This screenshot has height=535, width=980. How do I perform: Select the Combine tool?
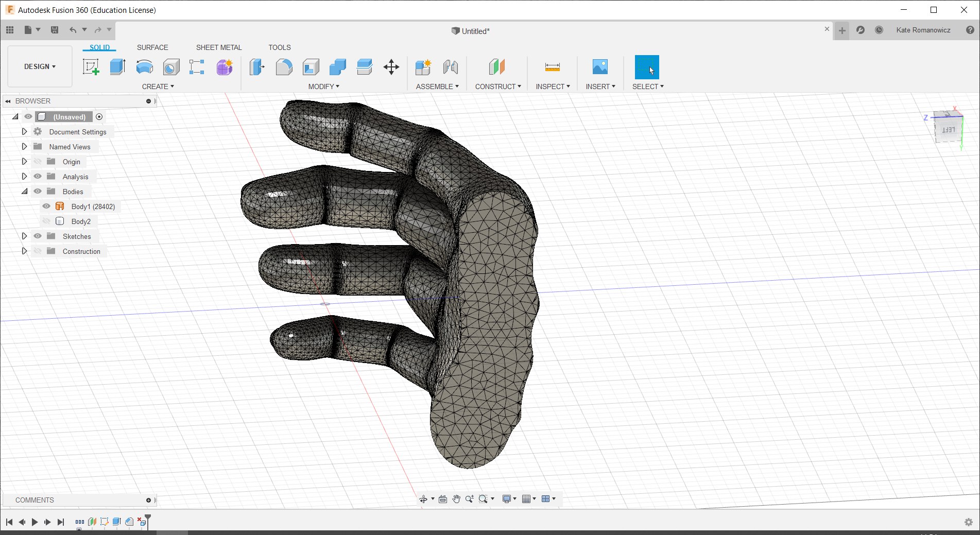[337, 67]
